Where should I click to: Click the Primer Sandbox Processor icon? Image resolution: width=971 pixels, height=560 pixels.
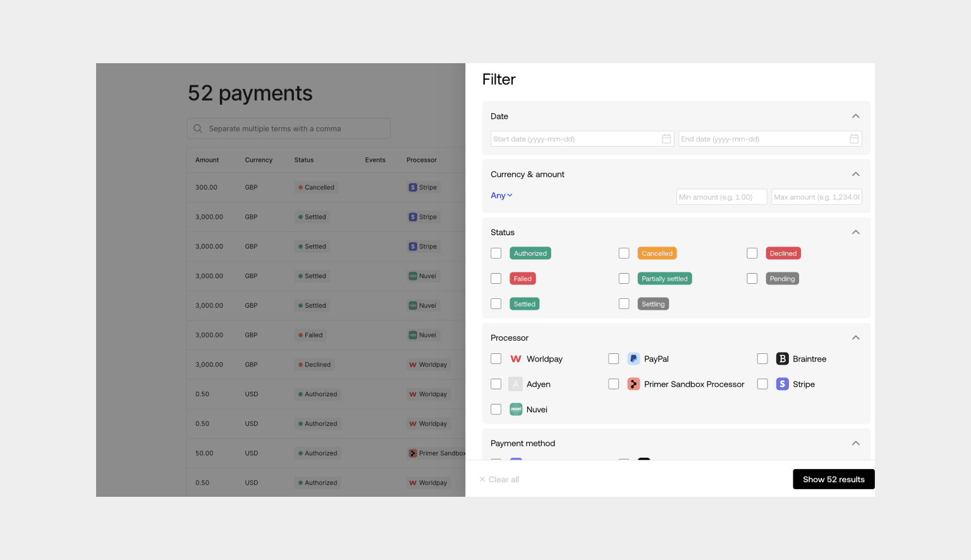point(633,384)
